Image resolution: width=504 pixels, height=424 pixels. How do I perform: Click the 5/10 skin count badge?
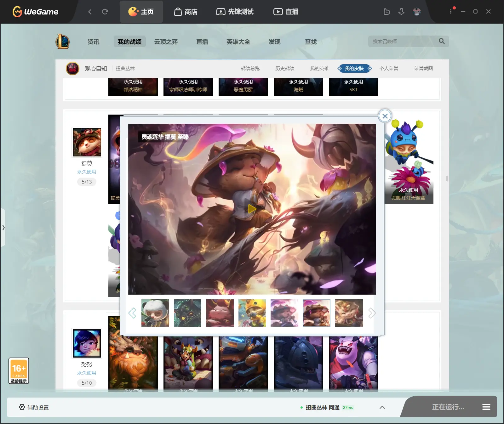coord(87,383)
